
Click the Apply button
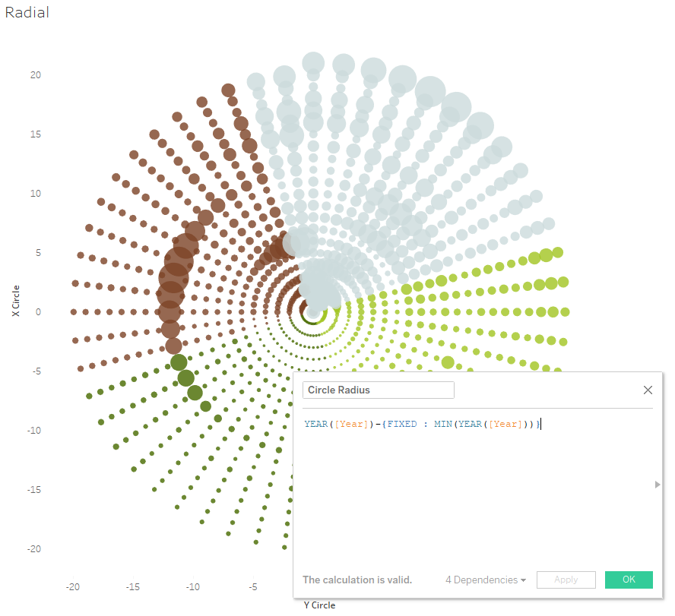[566, 579]
